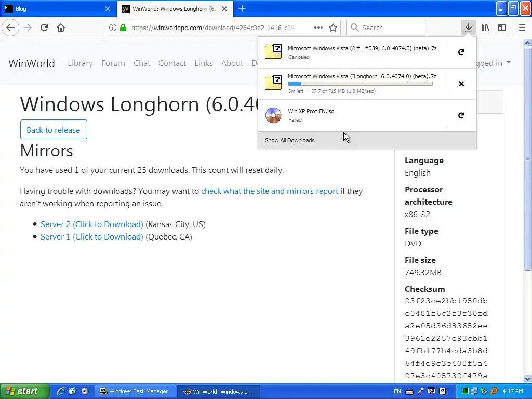Close the Blog tab
This screenshot has width=532, height=399.
pyautogui.click(x=107, y=9)
